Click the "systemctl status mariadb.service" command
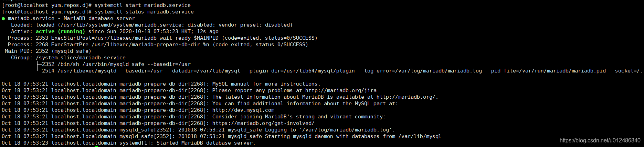644x147 pixels. (144, 12)
